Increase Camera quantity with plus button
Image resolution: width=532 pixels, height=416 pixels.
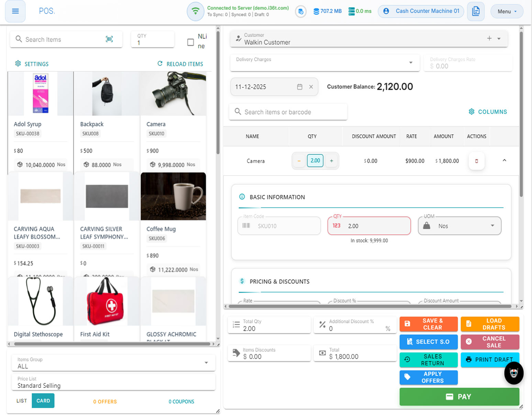click(x=331, y=161)
